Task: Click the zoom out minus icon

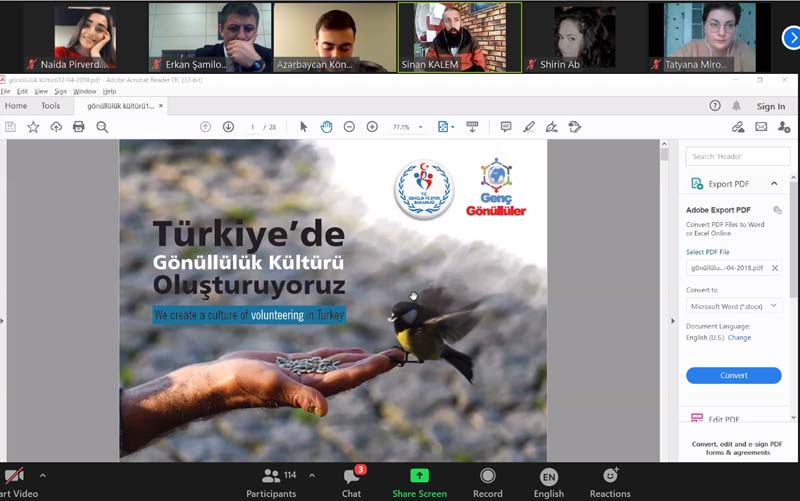Action: pyautogui.click(x=349, y=127)
